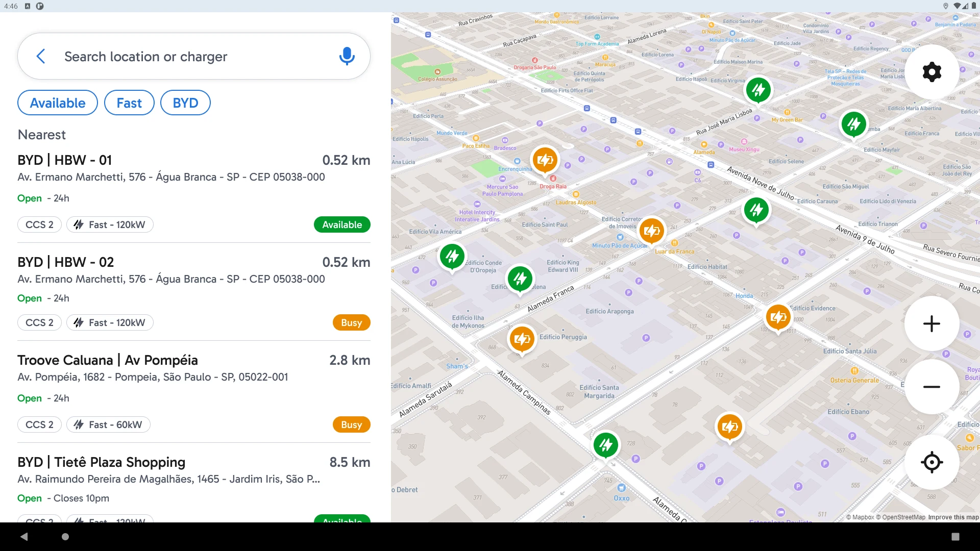
Task: Toggle the Available filter chip
Action: (x=58, y=103)
